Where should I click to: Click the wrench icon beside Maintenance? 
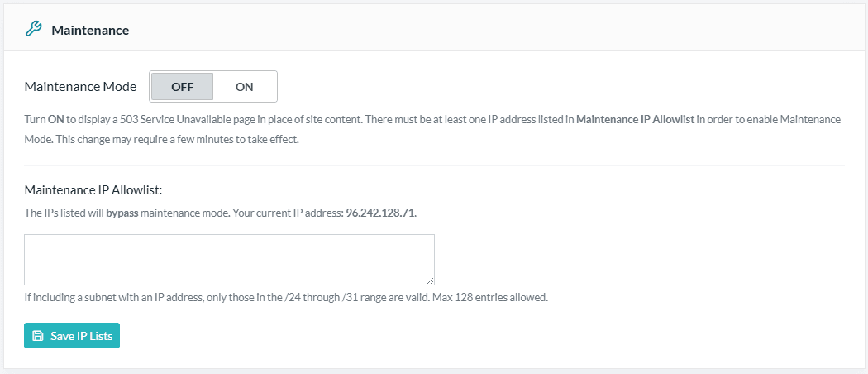tap(33, 29)
